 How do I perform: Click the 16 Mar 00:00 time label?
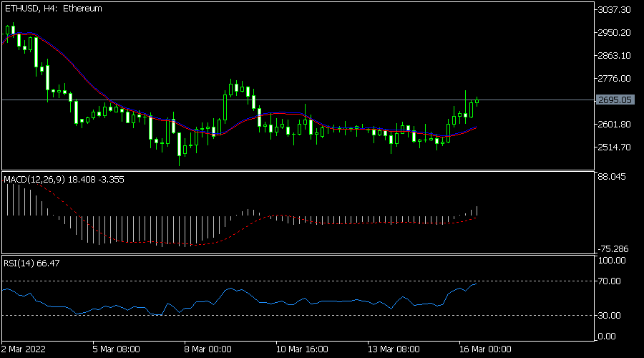[485, 349]
